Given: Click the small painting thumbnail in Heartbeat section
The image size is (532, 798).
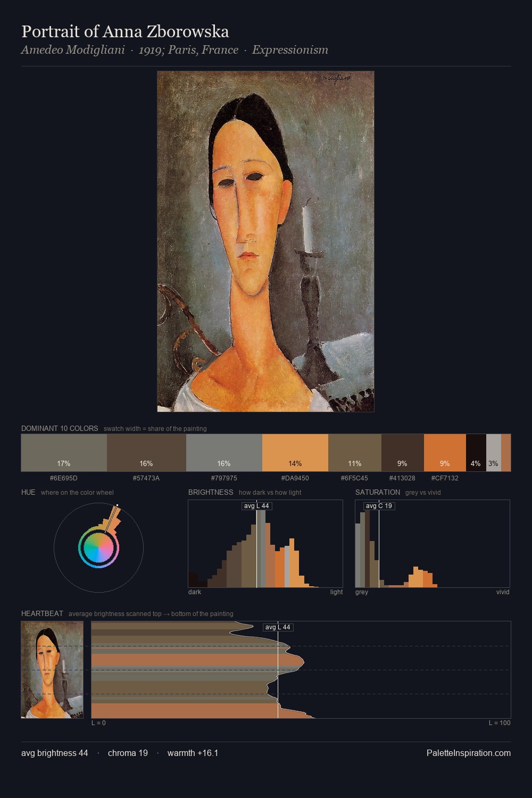Looking at the screenshot, I should 52,670.
